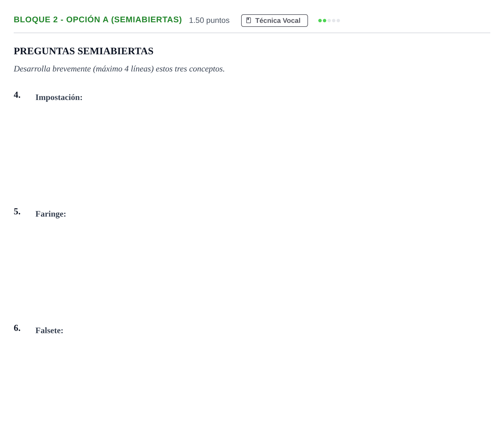Click the 'Impostación:' prompt

[x=59, y=97]
